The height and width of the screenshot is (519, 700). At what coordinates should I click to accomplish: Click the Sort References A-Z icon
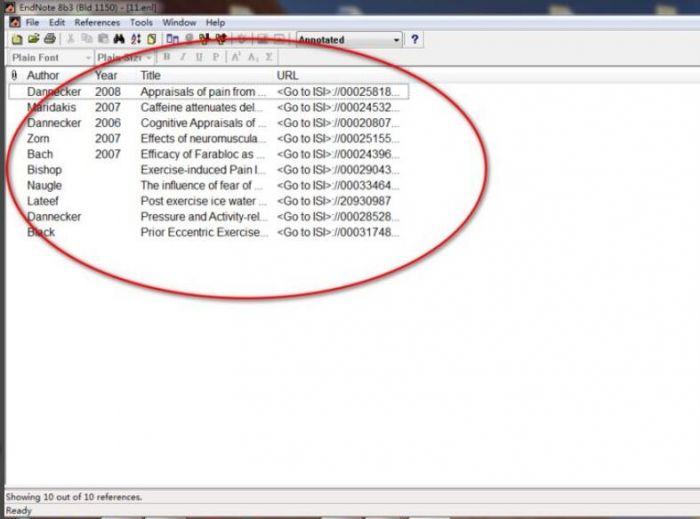click(x=135, y=39)
